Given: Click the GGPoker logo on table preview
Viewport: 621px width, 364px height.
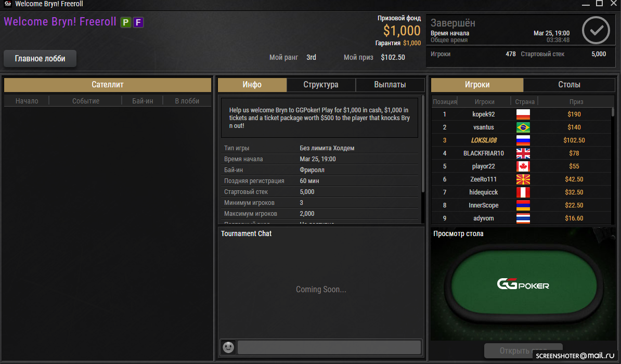Looking at the screenshot, I should click(523, 284).
